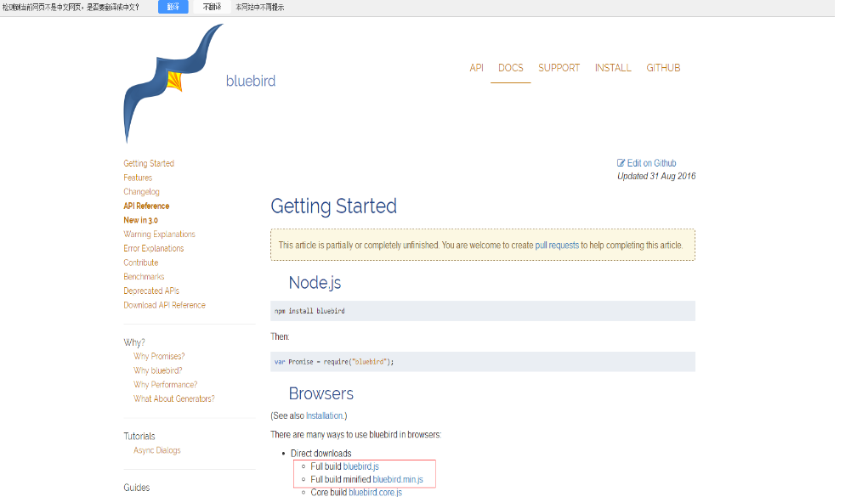Click the Tutorials sidebar section label

(x=139, y=436)
